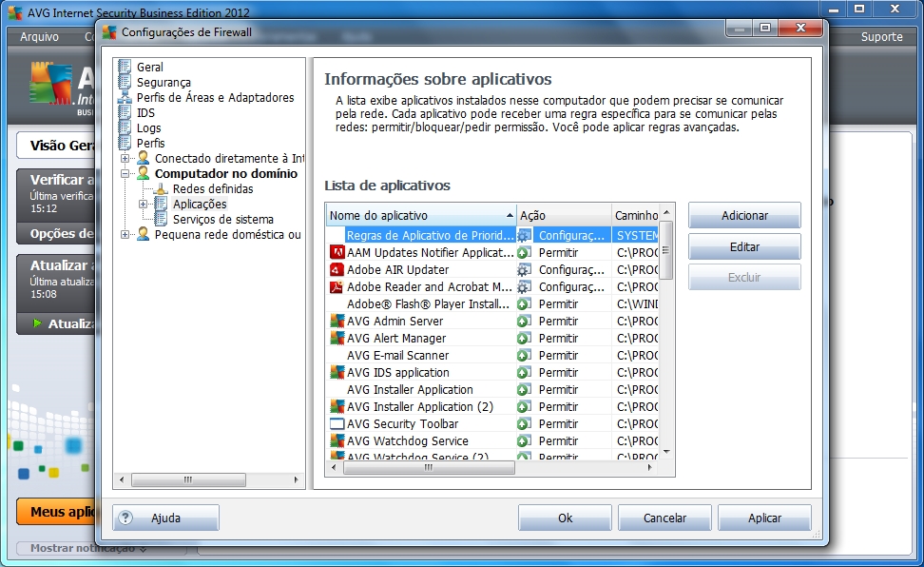Click the Aplicar button

764,518
